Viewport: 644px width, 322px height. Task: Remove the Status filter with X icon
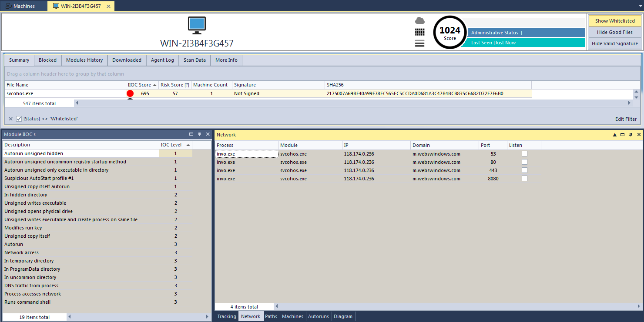[11, 119]
